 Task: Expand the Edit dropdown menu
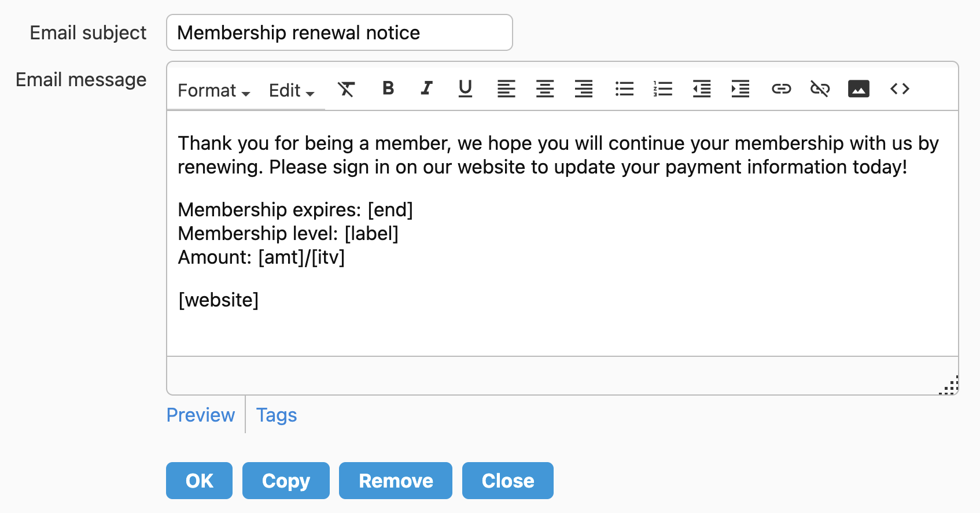(x=291, y=91)
